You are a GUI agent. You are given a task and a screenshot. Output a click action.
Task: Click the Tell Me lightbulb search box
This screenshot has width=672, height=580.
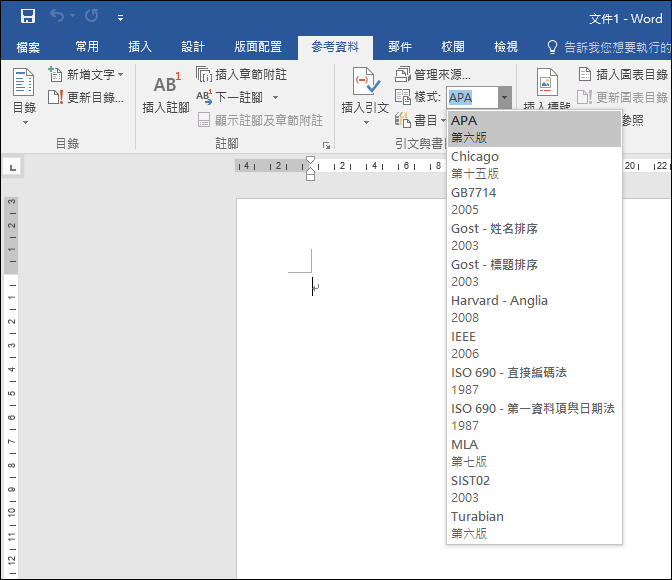(x=609, y=47)
